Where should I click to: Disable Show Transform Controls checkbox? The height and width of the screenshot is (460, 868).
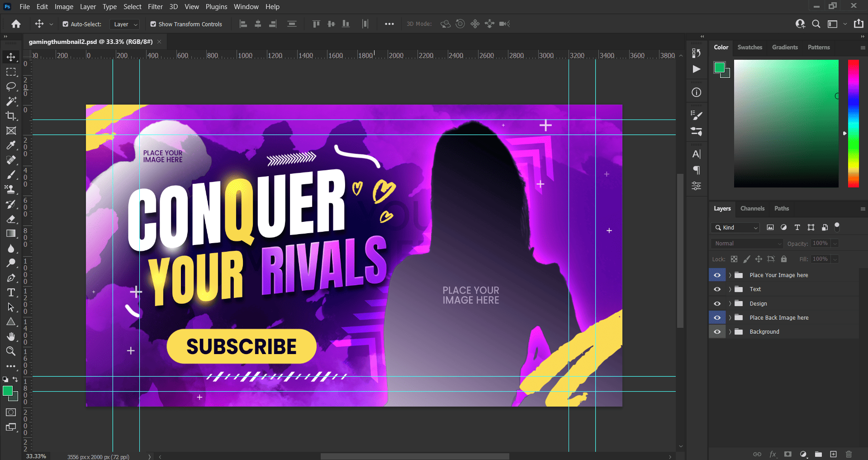(153, 24)
